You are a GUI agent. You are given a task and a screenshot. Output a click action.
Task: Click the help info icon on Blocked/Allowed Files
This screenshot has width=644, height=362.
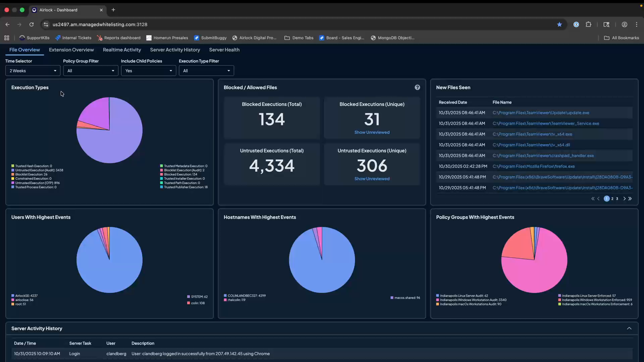pyautogui.click(x=417, y=87)
